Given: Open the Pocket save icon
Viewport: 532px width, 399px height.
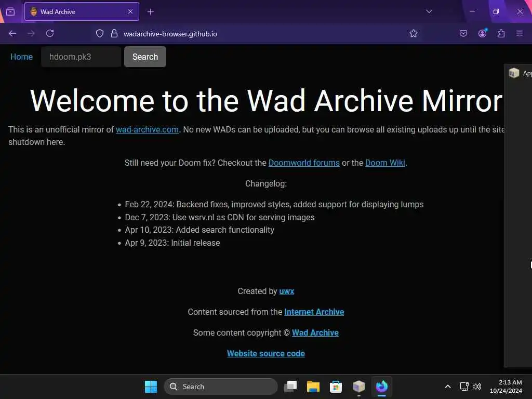Looking at the screenshot, I should coord(463,33).
